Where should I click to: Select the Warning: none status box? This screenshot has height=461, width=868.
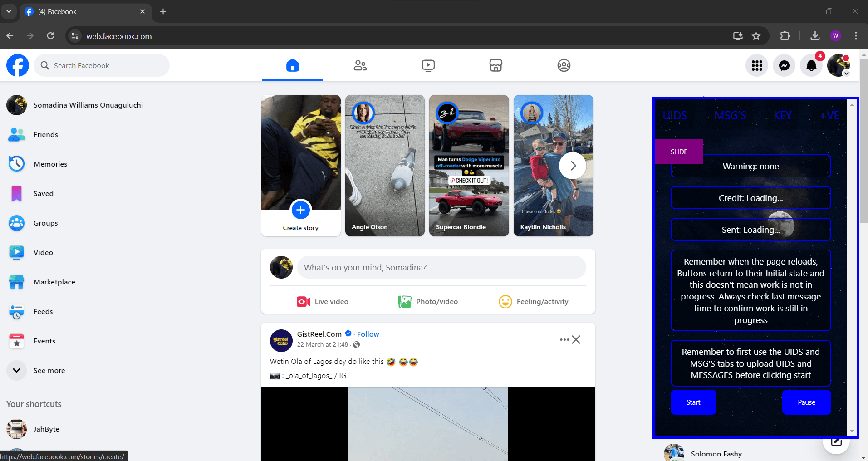click(x=751, y=167)
